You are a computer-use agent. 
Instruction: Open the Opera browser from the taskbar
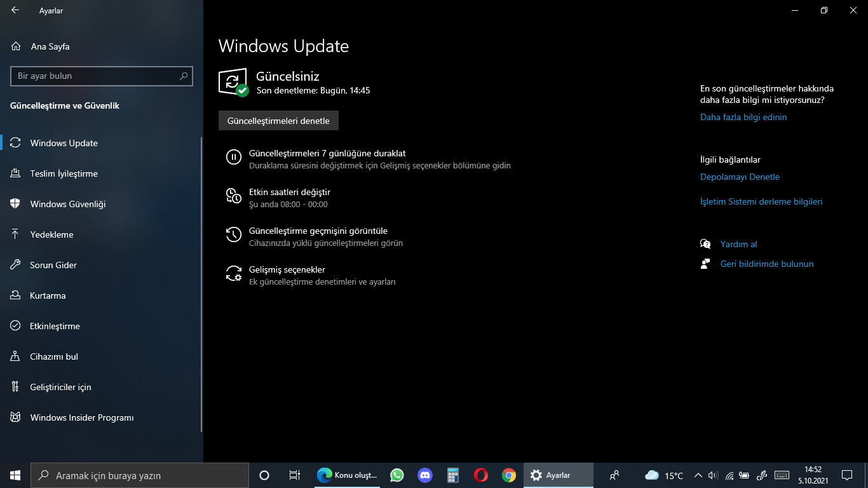pos(481,475)
